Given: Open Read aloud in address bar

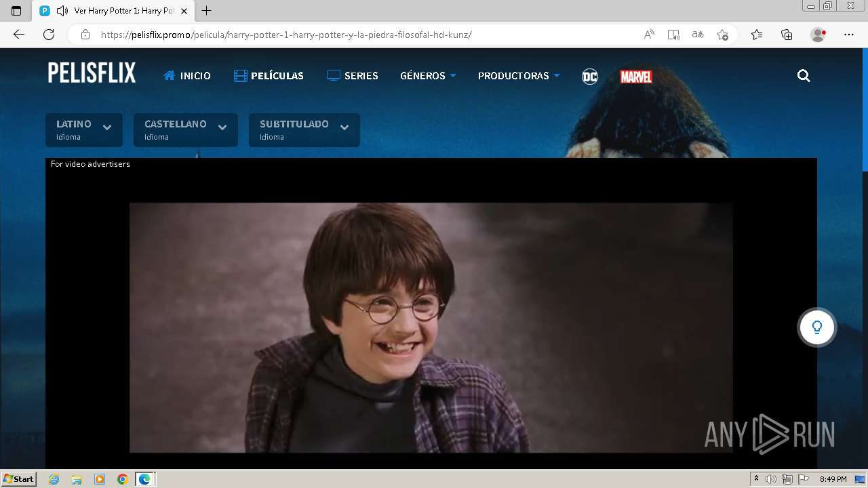Looking at the screenshot, I should click(x=649, y=35).
